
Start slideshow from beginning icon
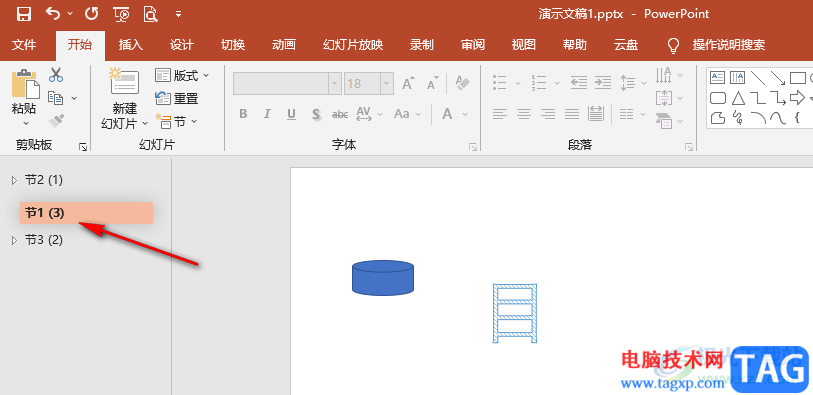click(x=121, y=15)
